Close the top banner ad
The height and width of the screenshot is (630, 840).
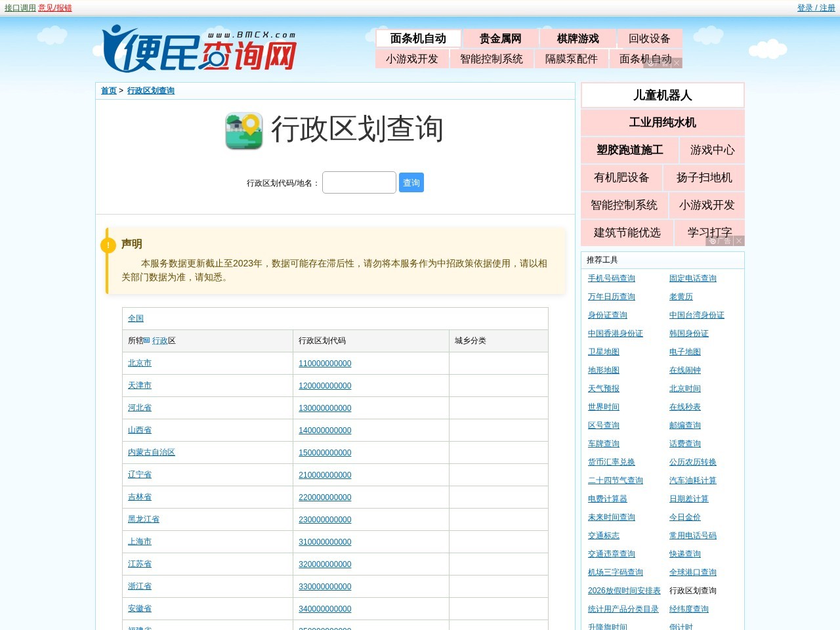coord(677,63)
